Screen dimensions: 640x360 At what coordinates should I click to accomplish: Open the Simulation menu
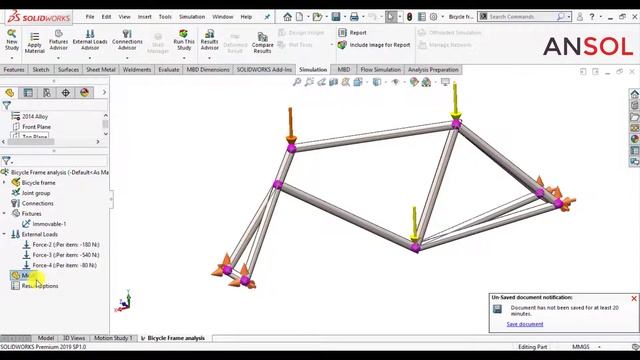[192, 17]
